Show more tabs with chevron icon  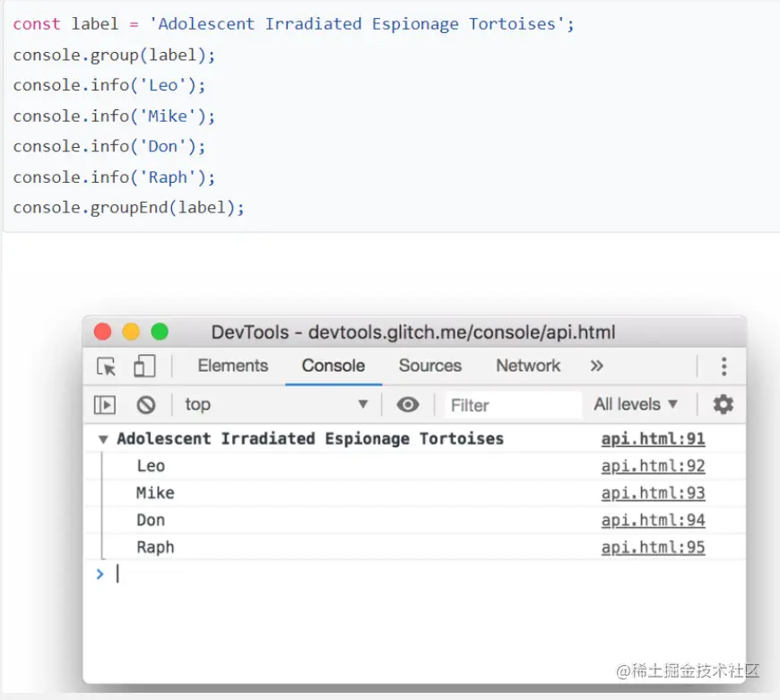597,366
